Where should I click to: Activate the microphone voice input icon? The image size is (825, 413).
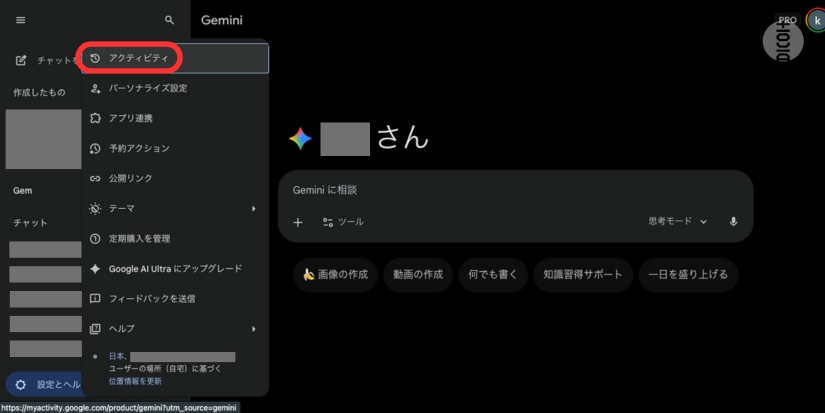coord(733,222)
